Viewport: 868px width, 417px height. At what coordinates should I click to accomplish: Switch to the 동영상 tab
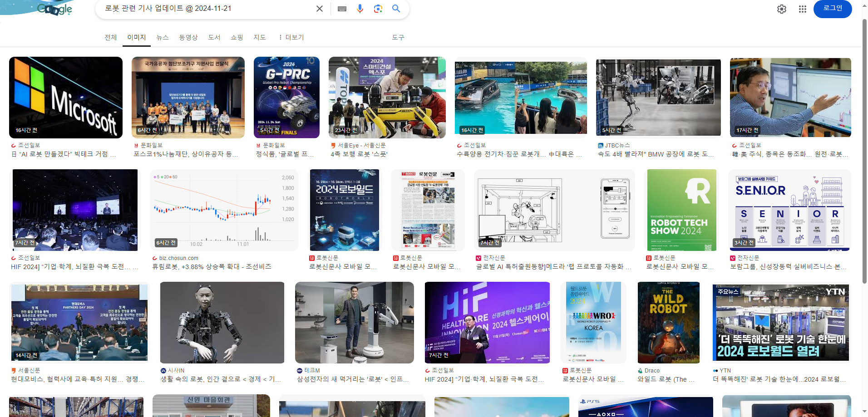[x=188, y=37]
